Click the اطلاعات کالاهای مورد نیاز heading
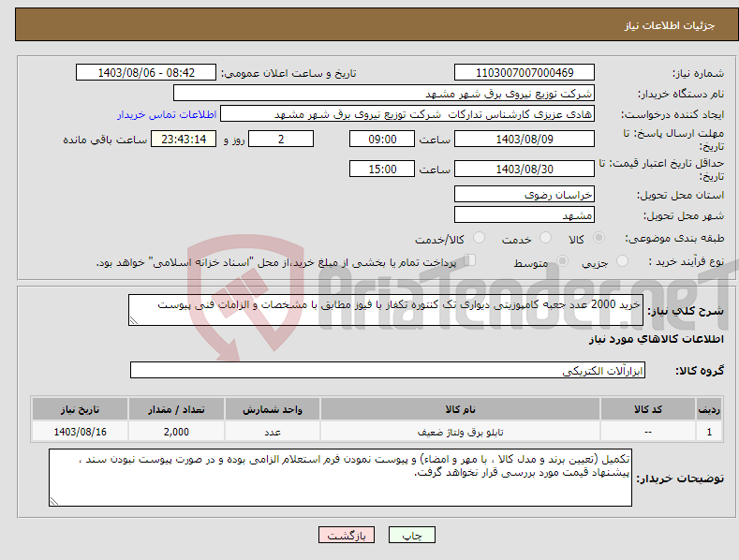Screen dimensions: 739x560 click(x=656, y=339)
